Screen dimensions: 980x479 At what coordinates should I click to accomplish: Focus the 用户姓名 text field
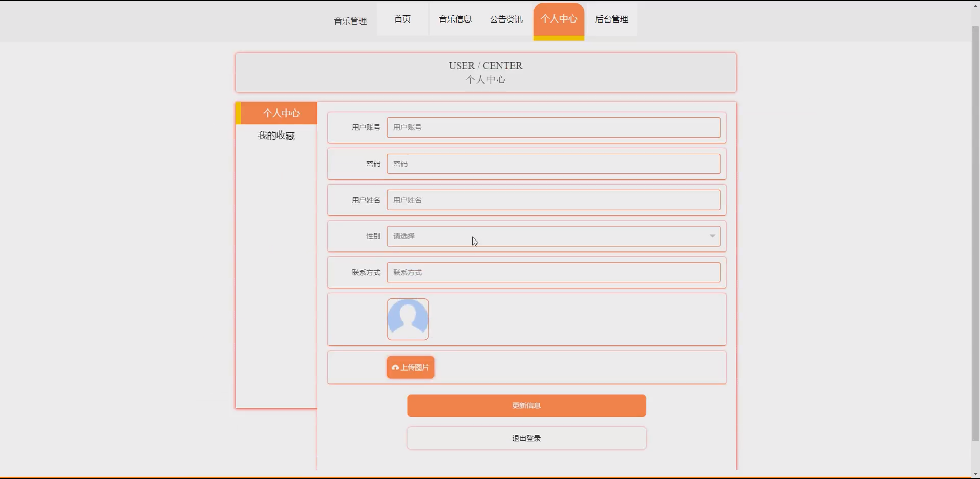553,200
